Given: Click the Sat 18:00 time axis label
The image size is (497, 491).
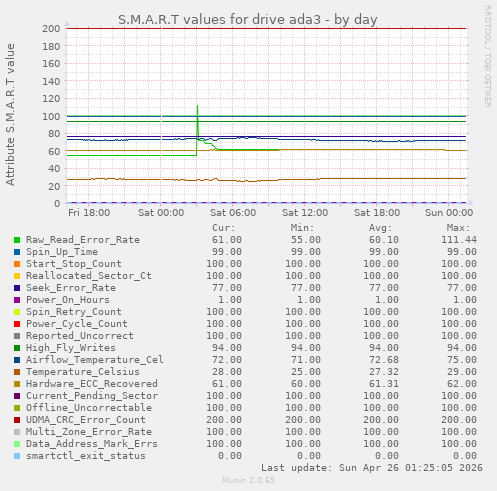Looking at the screenshot, I should coord(377,213).
